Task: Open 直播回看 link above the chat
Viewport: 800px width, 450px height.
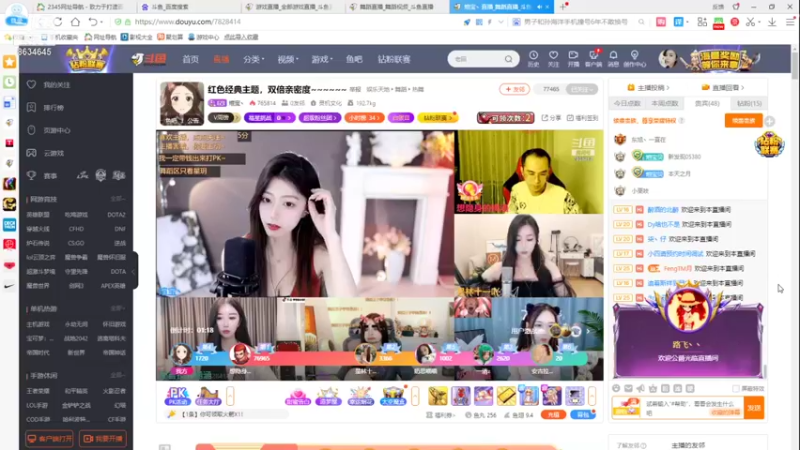Action: (723, 88)
